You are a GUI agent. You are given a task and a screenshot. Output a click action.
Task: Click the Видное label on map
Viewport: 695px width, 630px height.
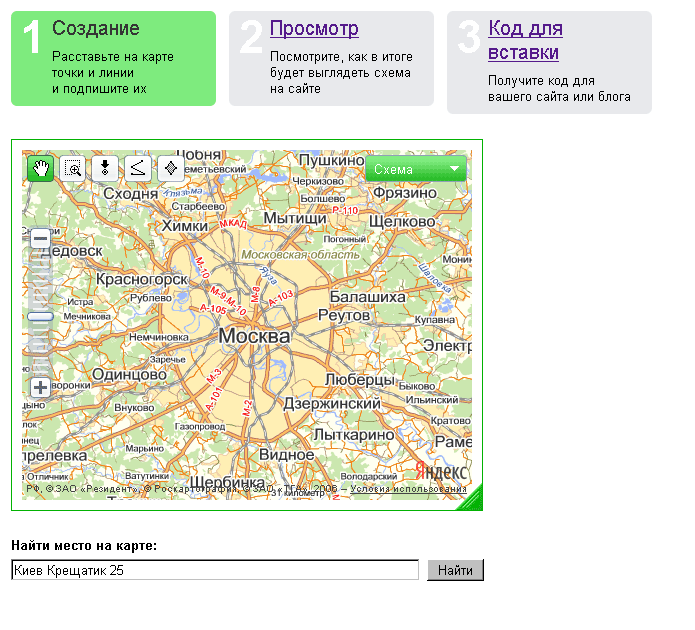[286, 454]
